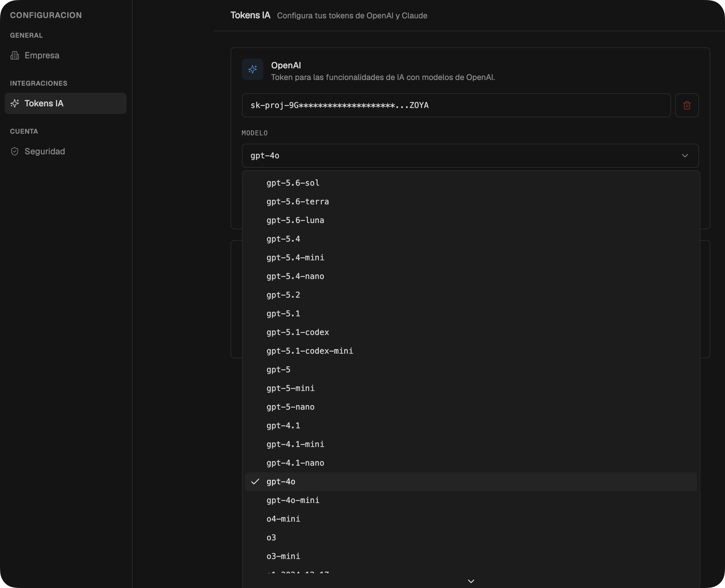Click the Tokens IA sparkle icon in sidebar
The image size is (725, 588).
point(15,103)
